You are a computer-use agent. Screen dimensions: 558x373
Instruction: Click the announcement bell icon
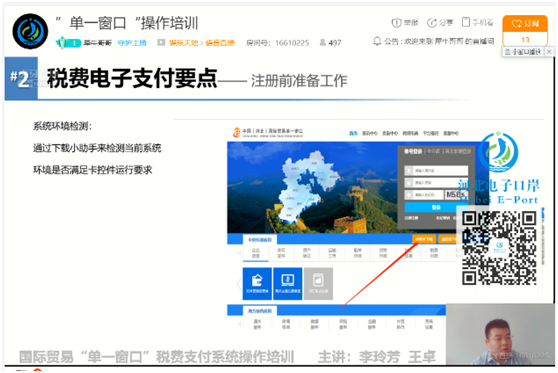377,41
